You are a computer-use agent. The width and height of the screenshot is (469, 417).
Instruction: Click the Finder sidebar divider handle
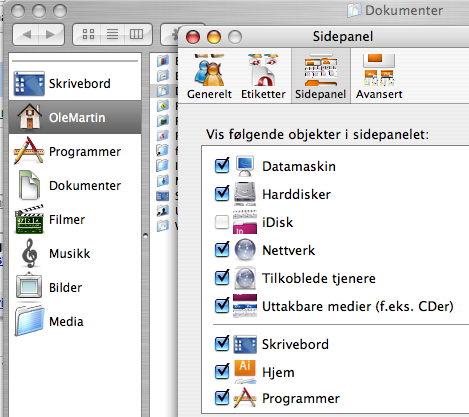coord(145,235)
